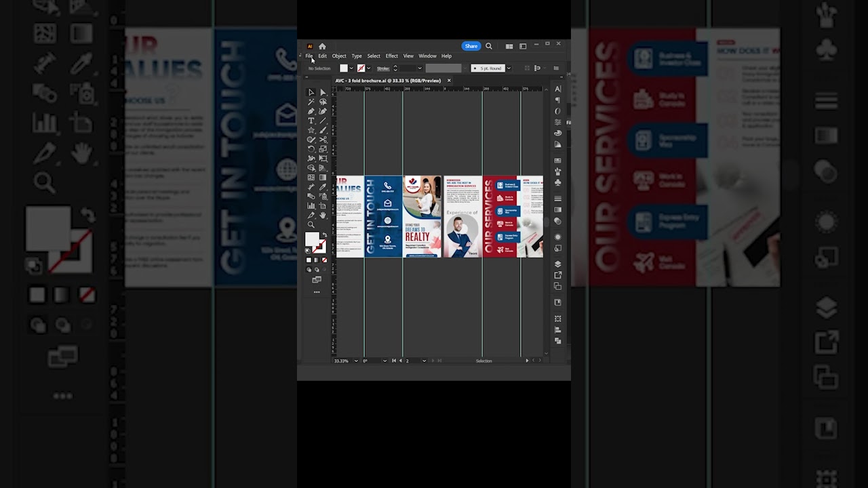Image resolution: width=868 pixels, height=488 pixels.
Task: Close the brochure document tab
Action: tap(449, 81)
